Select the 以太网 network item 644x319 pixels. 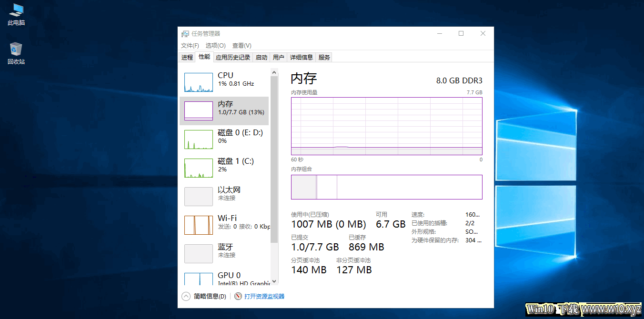point(224,197)
